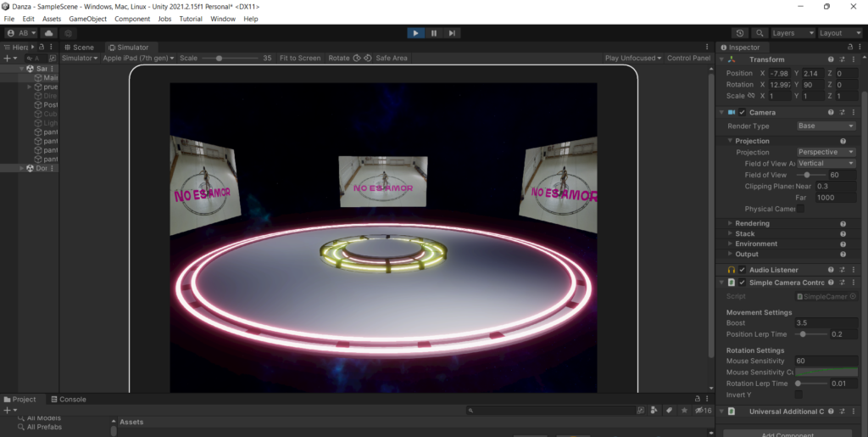This screenshot has height=437, width=868.
Task: Open the Transform component kebab menu
Action: click(x=853, y=59)
